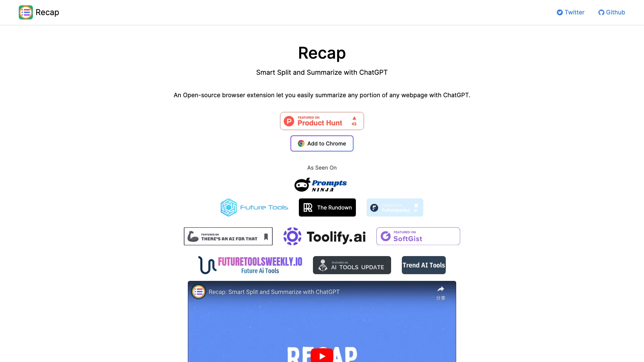The width and height of the screenshot is (644, 362).
Task: Click the Future Tools logo icon
Action: [x=228, y=207]
